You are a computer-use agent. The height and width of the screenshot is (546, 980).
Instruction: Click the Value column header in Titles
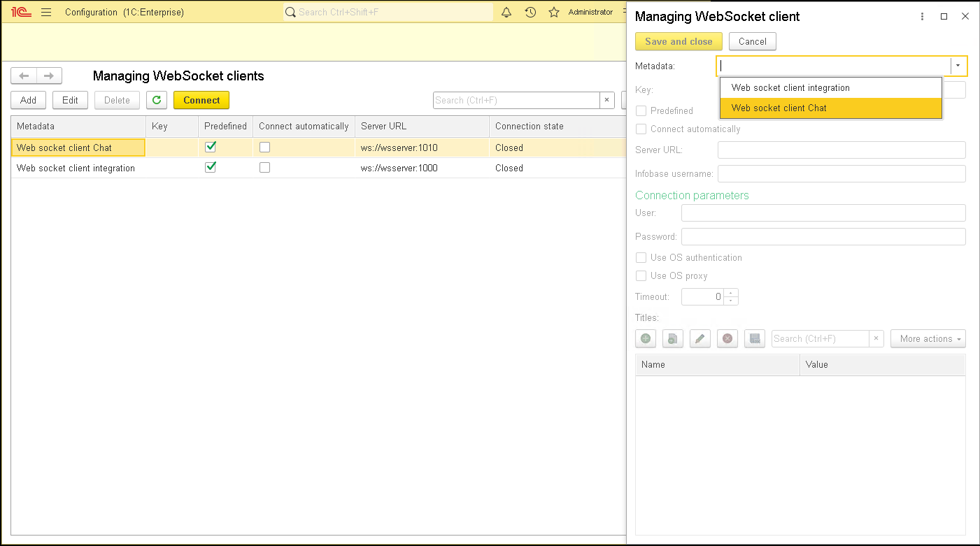(883, 365)
